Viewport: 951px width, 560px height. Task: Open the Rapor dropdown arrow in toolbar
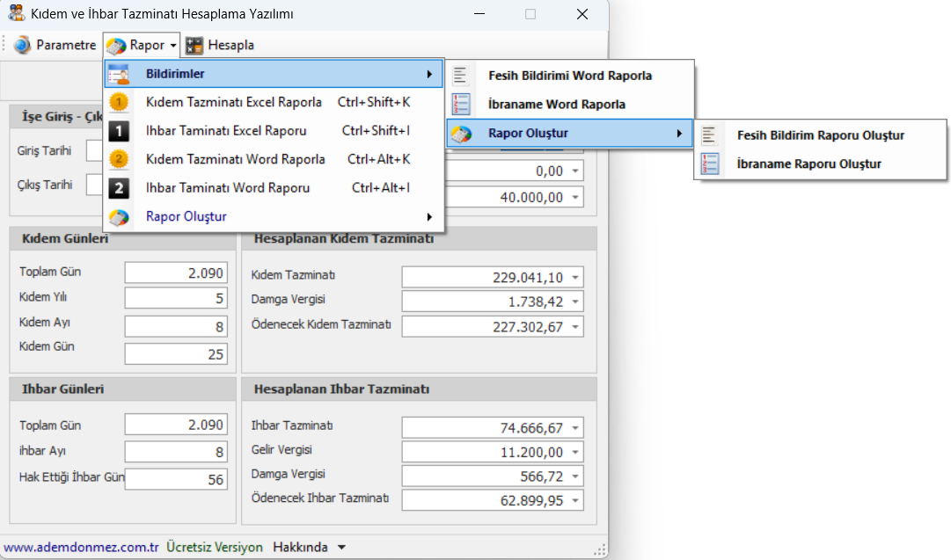pos(174,45)
